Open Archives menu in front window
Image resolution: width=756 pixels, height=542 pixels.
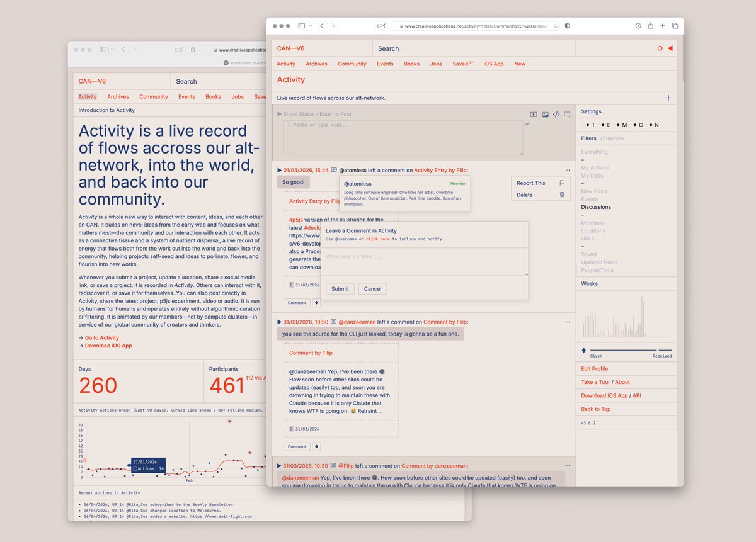point(316,64)
